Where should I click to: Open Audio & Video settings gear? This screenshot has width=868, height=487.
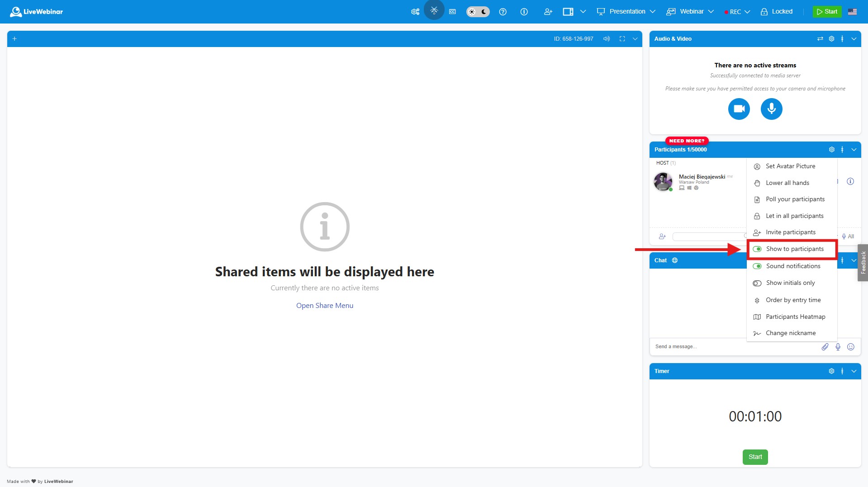(831, 39)
